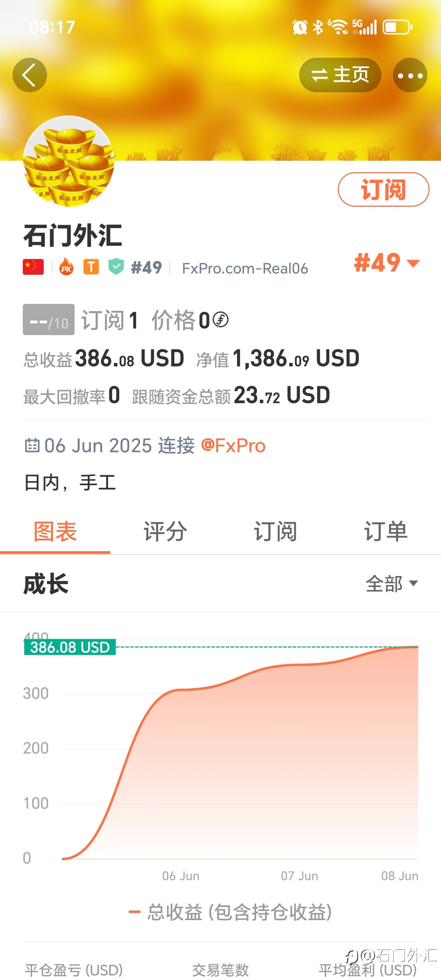Image resolution: width=441 pixels, height=980 pixels.
Task: Tap the price currency coin icon
Action: [x=220, y=320]
